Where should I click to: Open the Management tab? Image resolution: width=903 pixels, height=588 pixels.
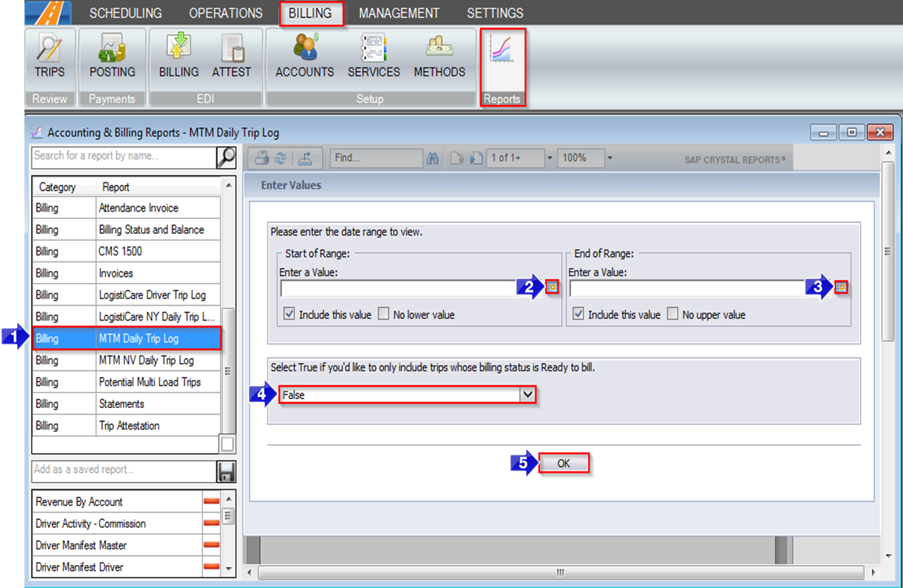(x=399, y=13)
